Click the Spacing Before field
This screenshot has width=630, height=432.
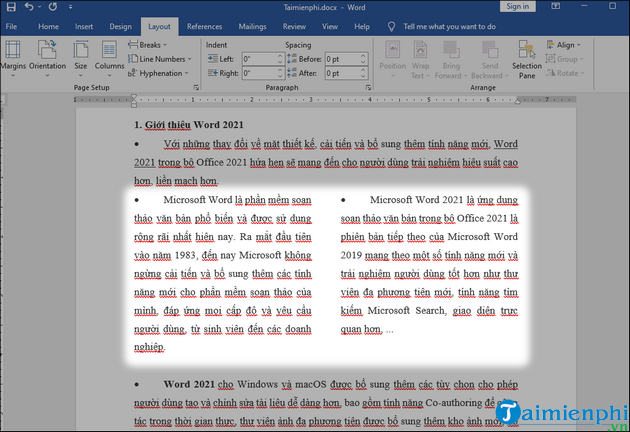(x=342, y=59)
